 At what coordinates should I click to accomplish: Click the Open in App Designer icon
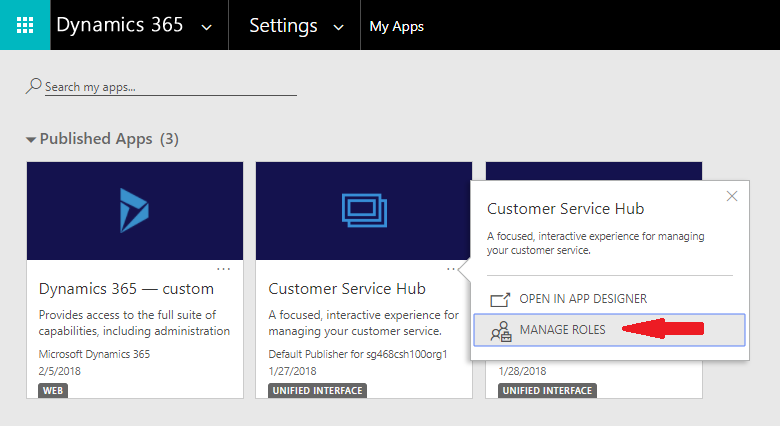pyautogui.click(x=501, y=299)
